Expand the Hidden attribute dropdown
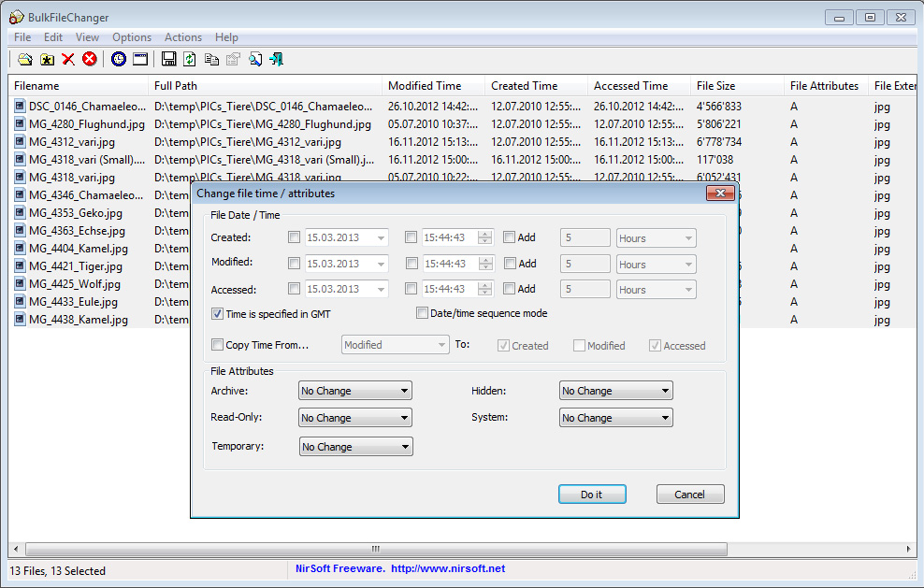Image resolution: width=924 pixels, height=588 pixels. coord(616,391)
